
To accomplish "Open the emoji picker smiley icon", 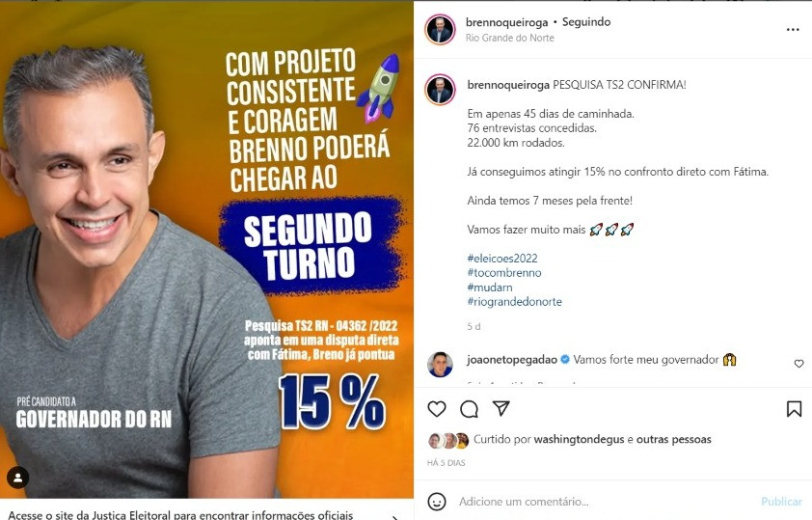I will coord(437,502).
